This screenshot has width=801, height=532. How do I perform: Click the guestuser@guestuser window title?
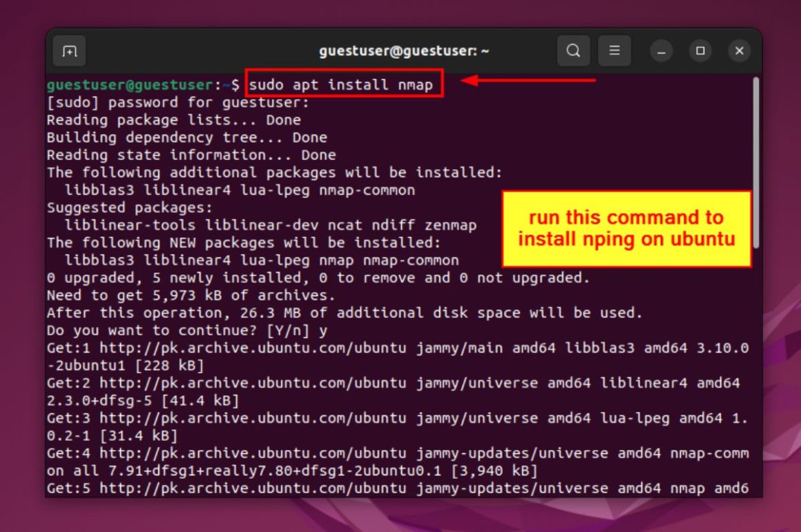(x=403, y=51)
